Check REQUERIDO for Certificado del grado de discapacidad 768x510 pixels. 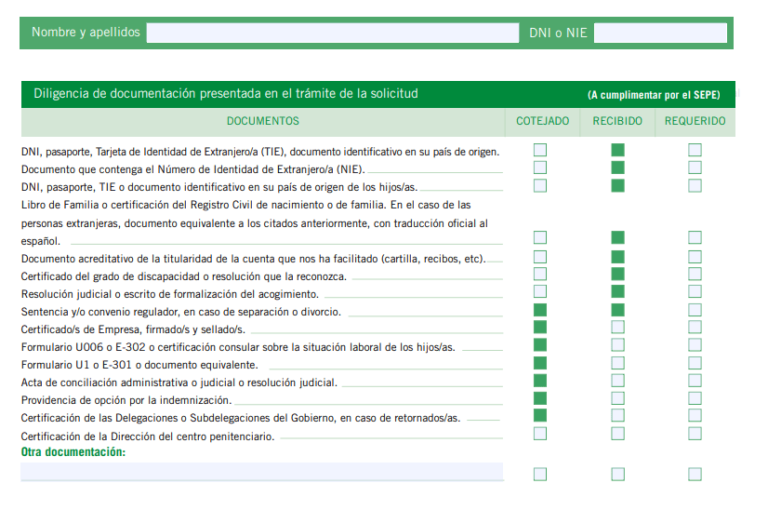(695, 274)
